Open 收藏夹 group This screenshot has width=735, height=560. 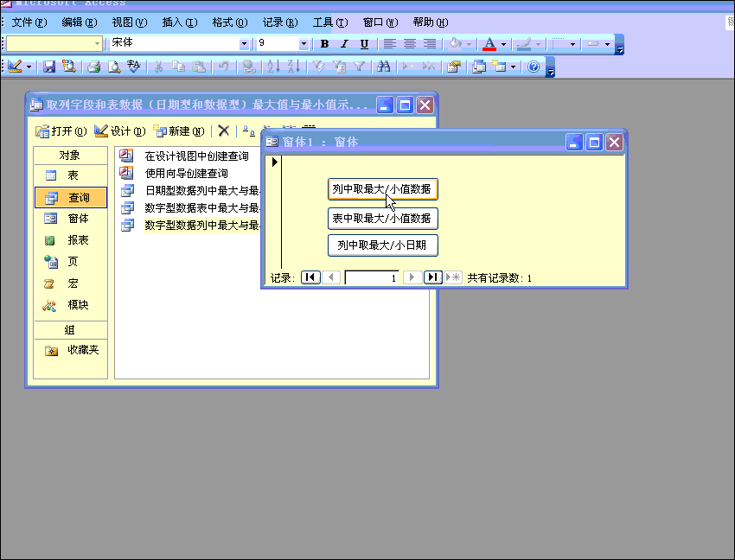click(71, 350)
